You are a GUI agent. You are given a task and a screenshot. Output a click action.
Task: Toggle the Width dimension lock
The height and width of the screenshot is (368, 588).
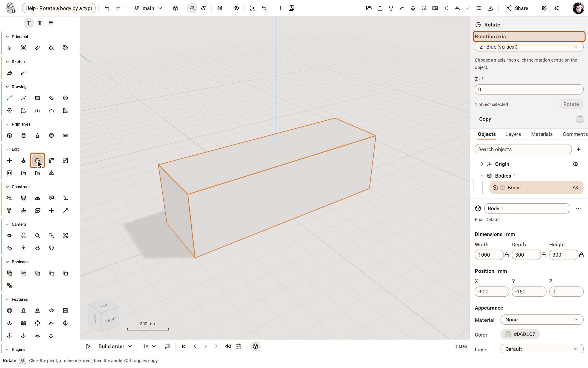click(x=507, y=255)
